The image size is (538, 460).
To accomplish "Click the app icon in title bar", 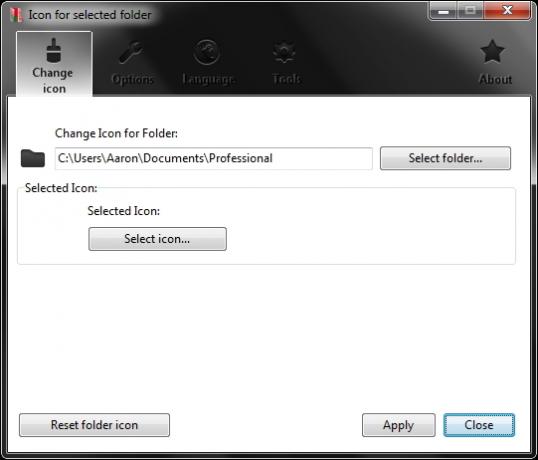I will click(16, 15).
